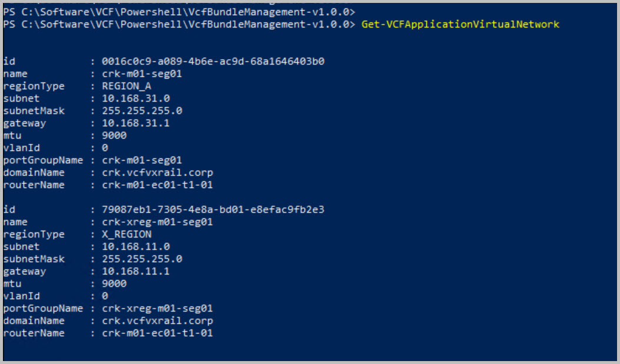The width and height of the screenshot is (620, 364).
Task: Click the name value crk-xreg-m01-seg01
Action: point(157,222)
